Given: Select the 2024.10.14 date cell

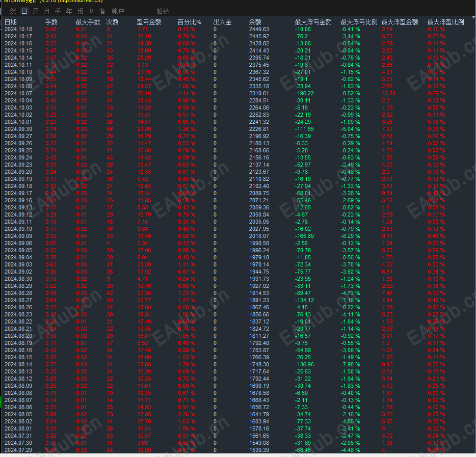Looking at the screenshot, I should point(18,58).
